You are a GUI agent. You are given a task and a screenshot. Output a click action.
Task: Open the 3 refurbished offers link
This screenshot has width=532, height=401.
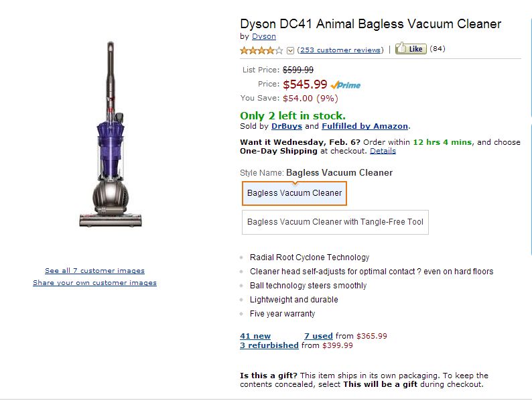269,345
